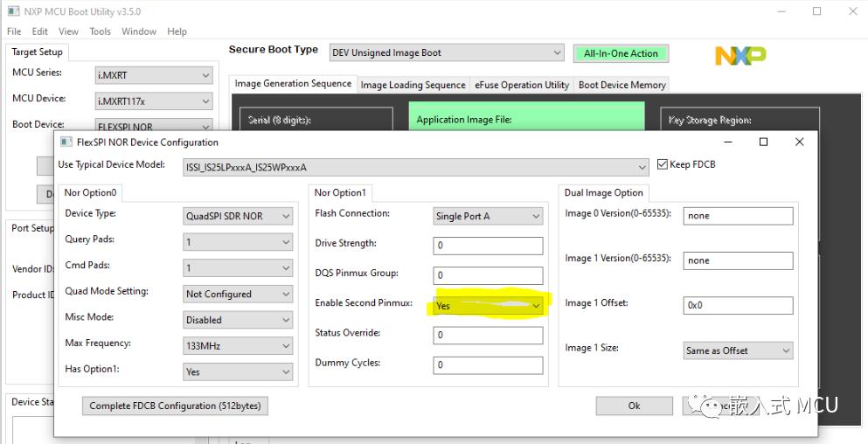The height and width of the screenshot is (444, 868).
Task: Open the Misc Mode dropdown
Action: (237, 320)
